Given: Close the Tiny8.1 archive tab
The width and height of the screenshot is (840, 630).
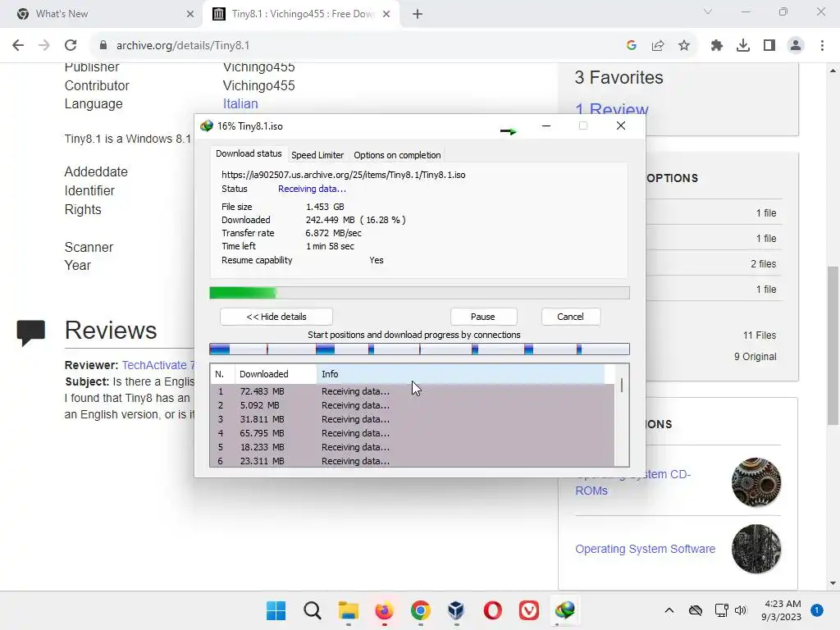Looking at the screenshot, I should (x=386, y=14).
